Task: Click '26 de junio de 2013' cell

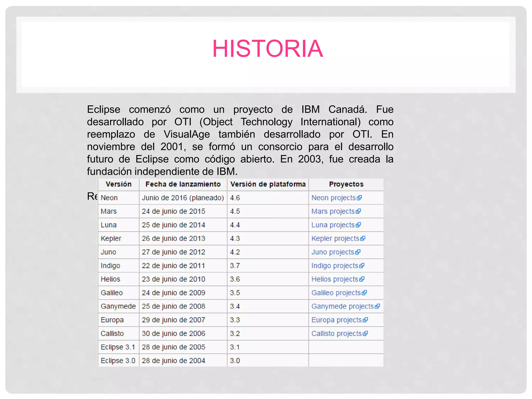Action: 183,238
